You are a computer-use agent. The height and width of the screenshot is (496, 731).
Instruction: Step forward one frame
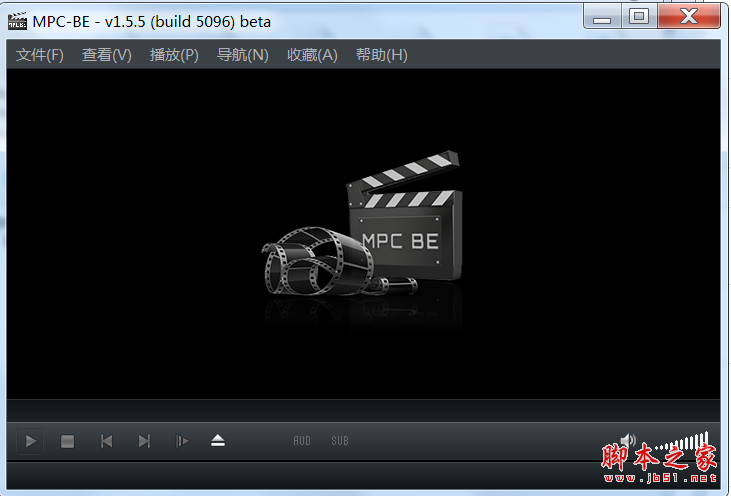(182, 441)
